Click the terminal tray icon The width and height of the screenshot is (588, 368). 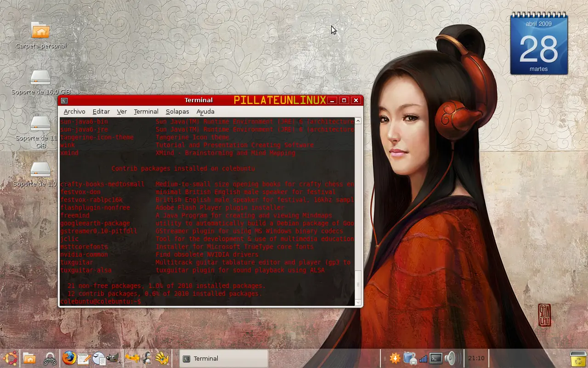[436, 358]
